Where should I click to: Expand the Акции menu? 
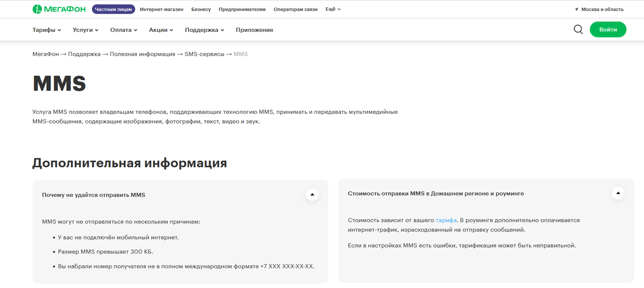[x=161, y=30]
